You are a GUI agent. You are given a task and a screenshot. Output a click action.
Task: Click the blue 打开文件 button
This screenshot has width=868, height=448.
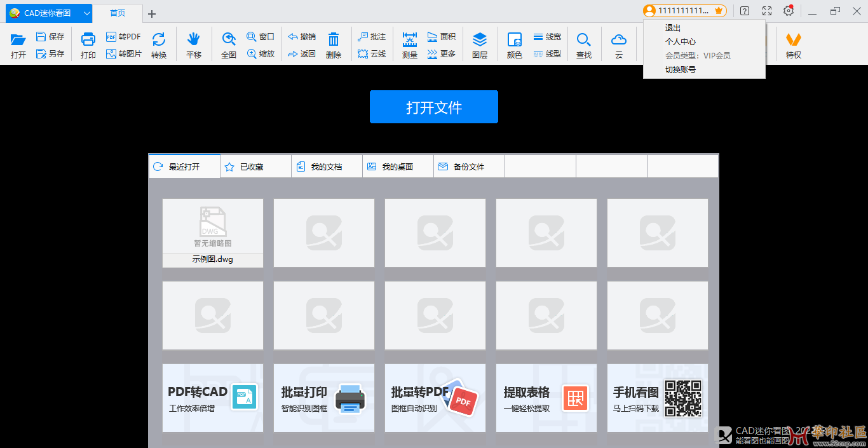point(434,107)
